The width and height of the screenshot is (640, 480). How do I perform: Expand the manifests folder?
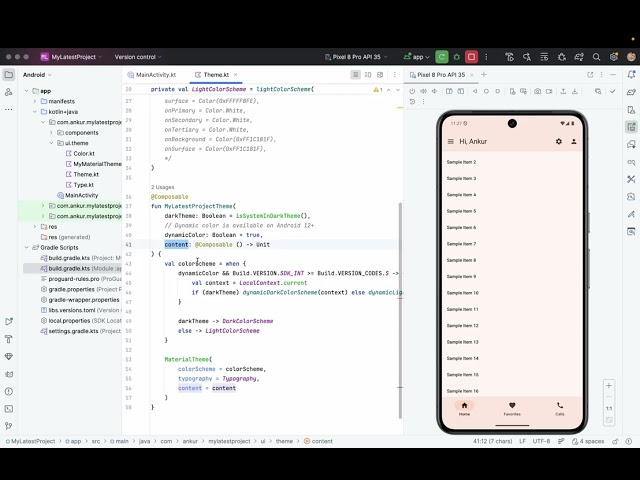[x=35, y=101]
